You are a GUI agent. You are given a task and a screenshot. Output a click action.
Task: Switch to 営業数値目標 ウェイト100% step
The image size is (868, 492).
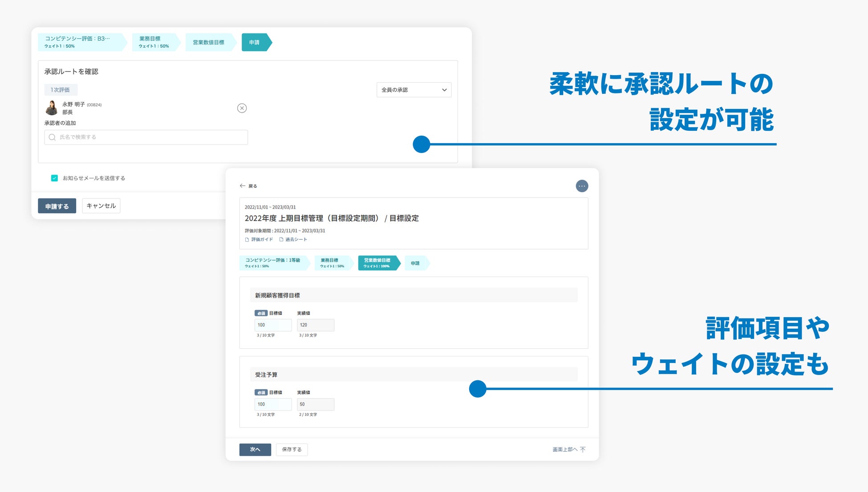click(x=377, y=263)
